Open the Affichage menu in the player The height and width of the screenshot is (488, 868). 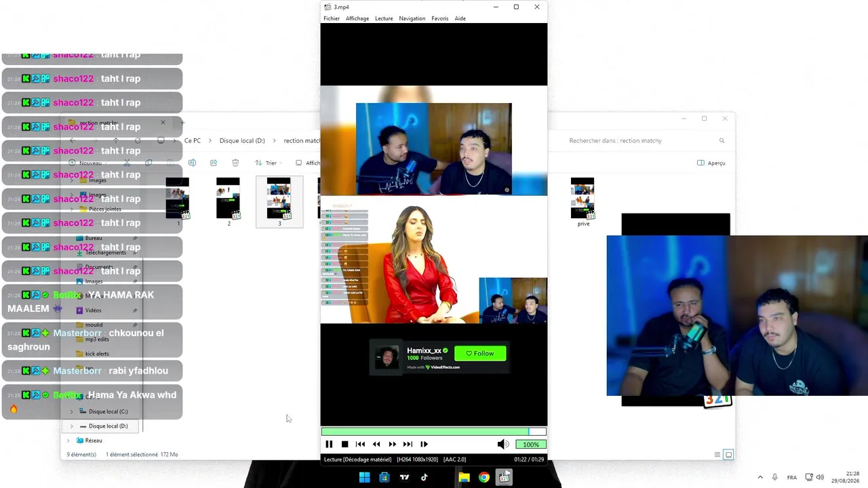tap(357, 18)
